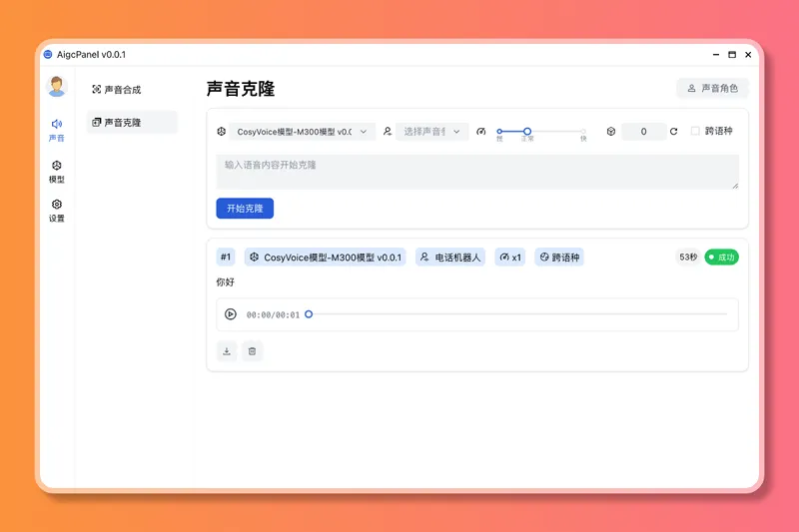Play the 你好 audio result
The image size is (799, 532).
tap(231, 314)
